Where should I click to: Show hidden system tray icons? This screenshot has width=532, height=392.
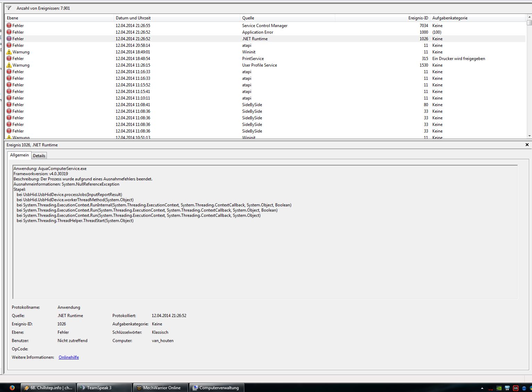pyautogui.click(x=482, y=388)
